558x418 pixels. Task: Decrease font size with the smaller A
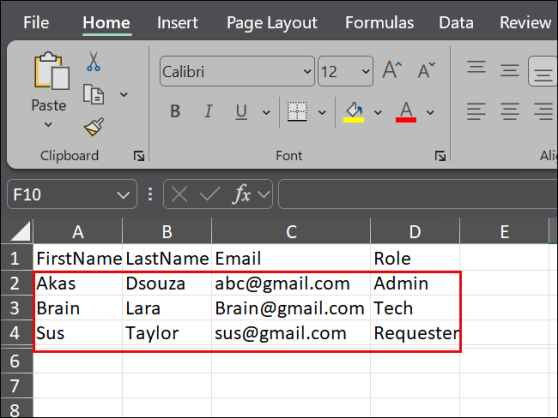tap(426, 70)
